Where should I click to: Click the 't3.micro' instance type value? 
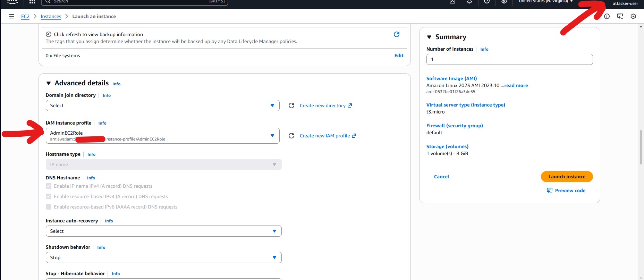tap(435, 112)
